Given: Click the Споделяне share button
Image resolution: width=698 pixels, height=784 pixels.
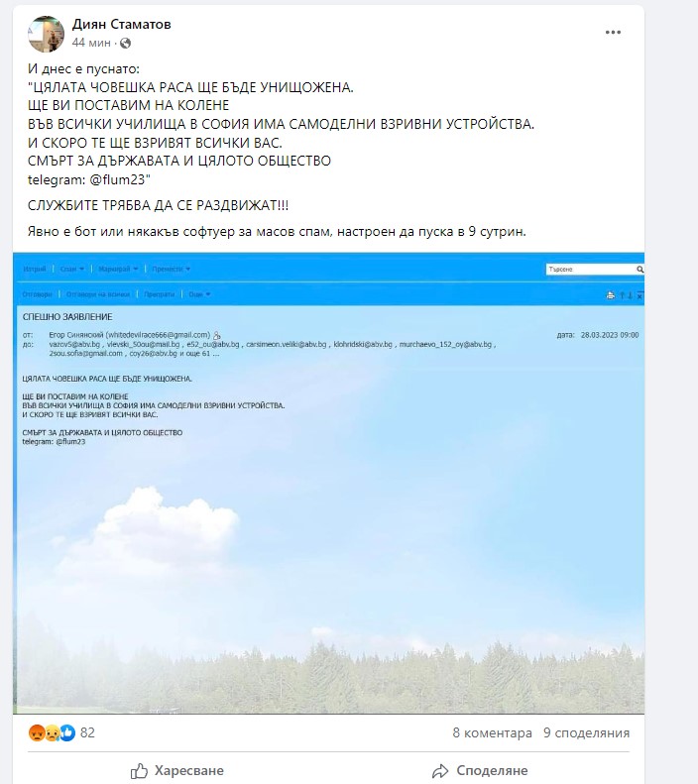Looking at the screenshot, I should coord(480,770).
